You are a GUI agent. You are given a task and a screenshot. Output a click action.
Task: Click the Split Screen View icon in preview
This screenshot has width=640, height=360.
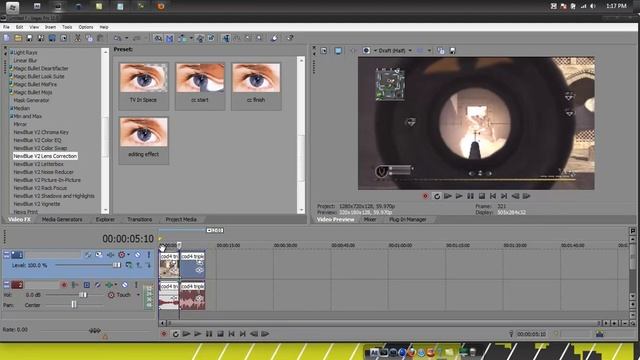pyautogui.click(x=367, y=51)
